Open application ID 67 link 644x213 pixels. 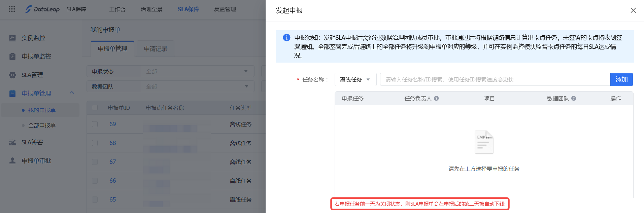click(112, 162)
